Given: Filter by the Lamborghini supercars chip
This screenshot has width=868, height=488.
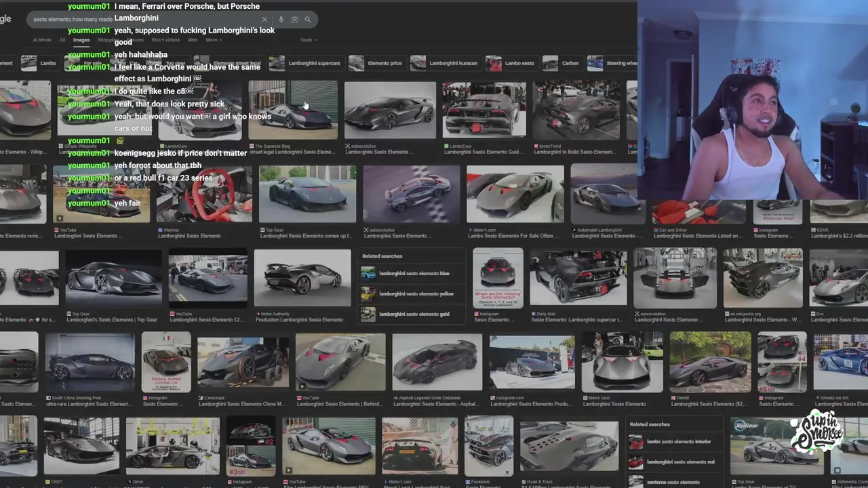Looking at the screenshot, I should (x=306, y=63).
